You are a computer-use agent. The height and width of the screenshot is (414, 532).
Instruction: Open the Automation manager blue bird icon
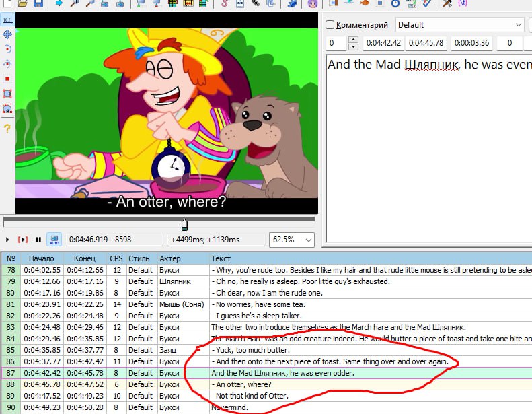click(x=292, y=3)
